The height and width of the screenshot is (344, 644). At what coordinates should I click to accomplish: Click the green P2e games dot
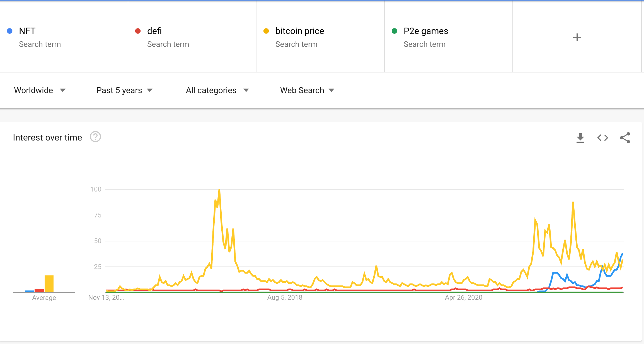click(x=394, y=31)
